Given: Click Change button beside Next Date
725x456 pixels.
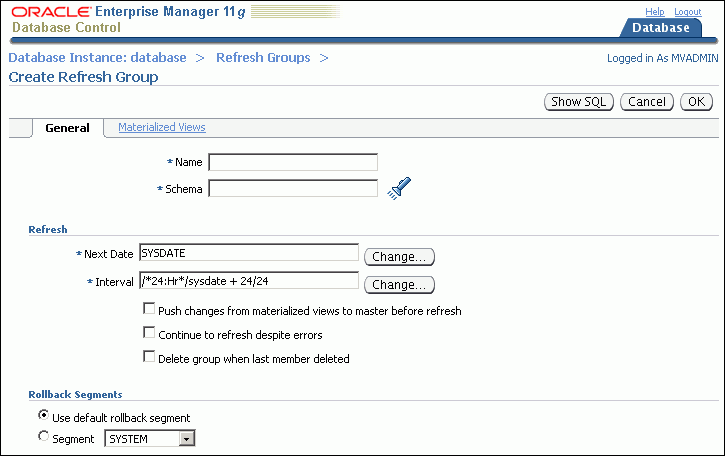Looking at the screenshot, I should (x=399, y=257).
